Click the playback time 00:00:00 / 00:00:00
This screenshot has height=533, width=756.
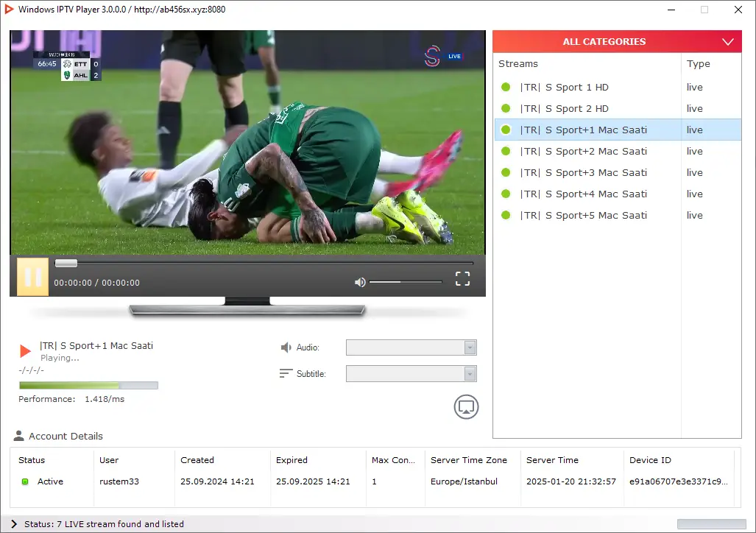[96, 283]
